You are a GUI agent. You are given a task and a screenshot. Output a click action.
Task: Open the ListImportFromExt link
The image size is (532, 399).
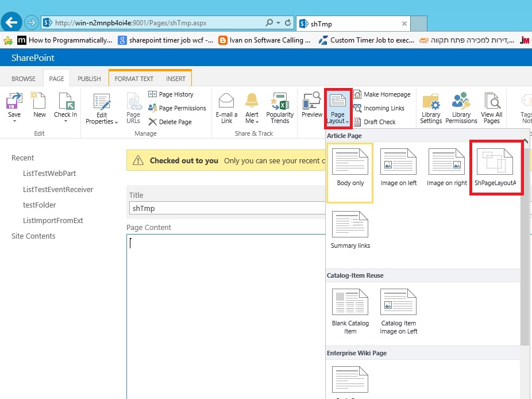point(53,220)
